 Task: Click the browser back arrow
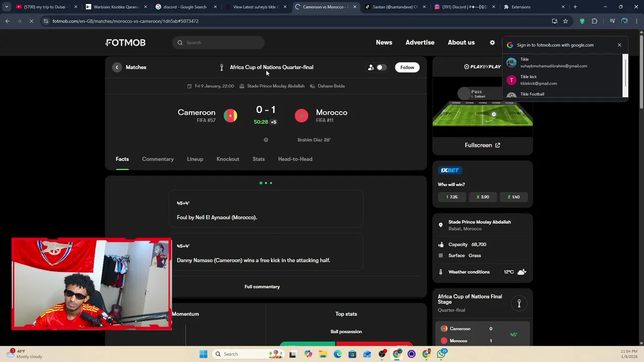(x=7, y=21)
